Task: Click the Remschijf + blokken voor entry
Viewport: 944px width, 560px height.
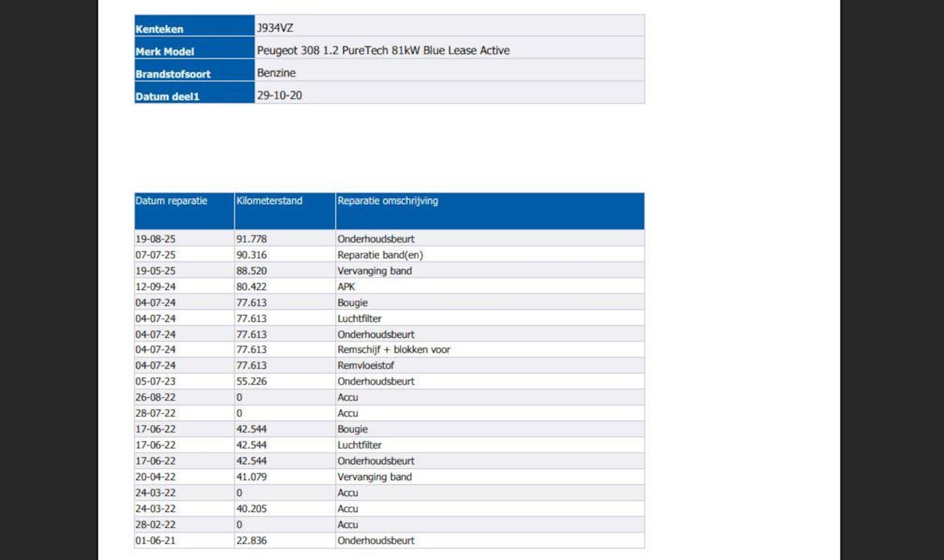Action: tap(393, 350)
